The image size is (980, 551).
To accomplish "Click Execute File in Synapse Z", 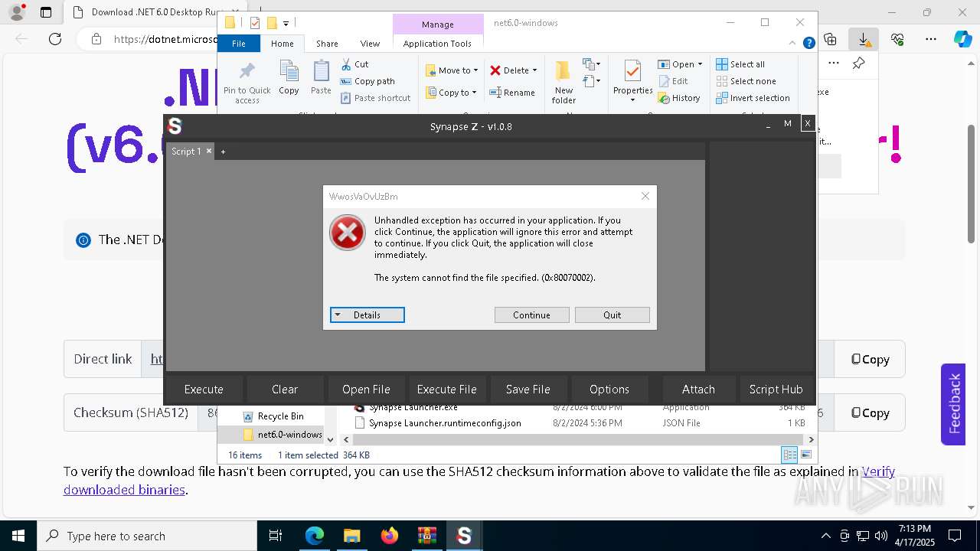I will tap(447, 389).
